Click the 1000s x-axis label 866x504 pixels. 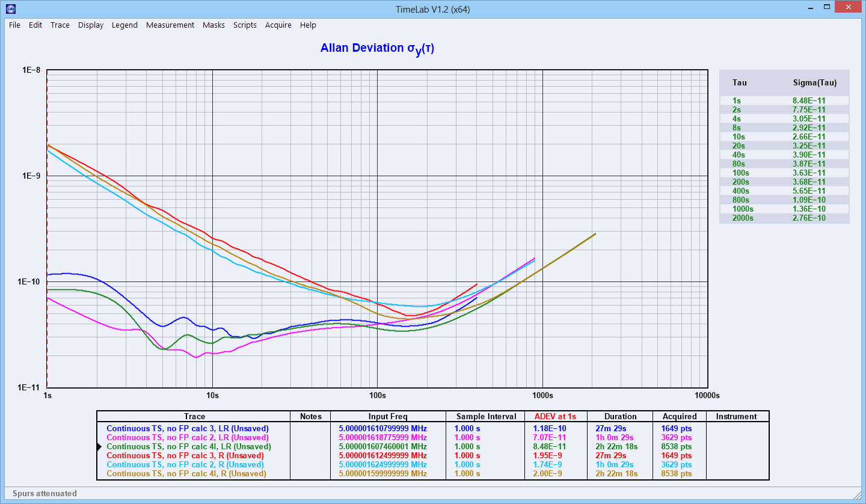pyautogui.click(x=542, y=395)
